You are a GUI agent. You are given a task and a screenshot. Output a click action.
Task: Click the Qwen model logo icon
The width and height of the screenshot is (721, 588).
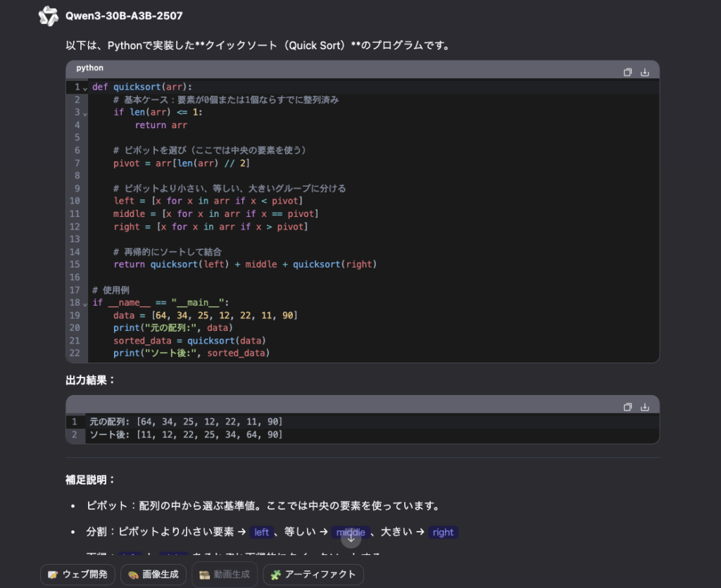[49, 16]
